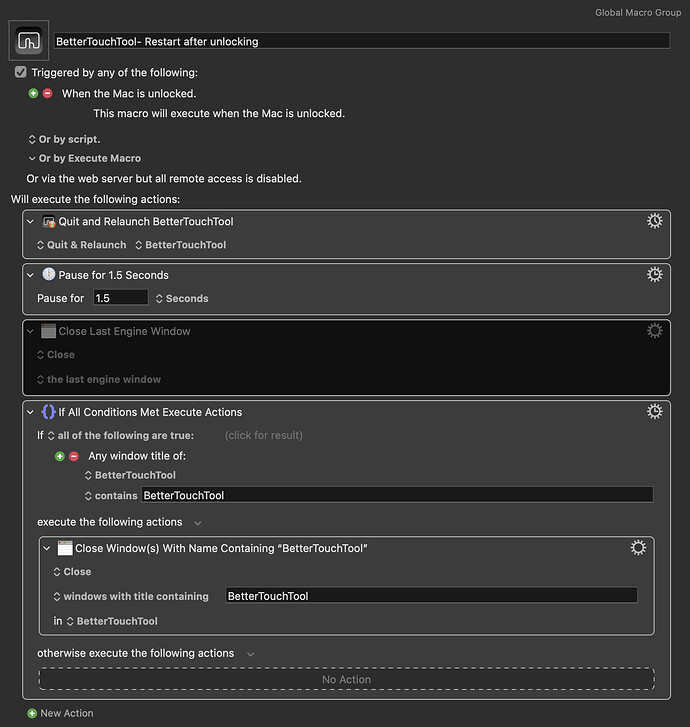
Task: Open gear menu for Quit and Relaunch action
Action: point(654,221)
